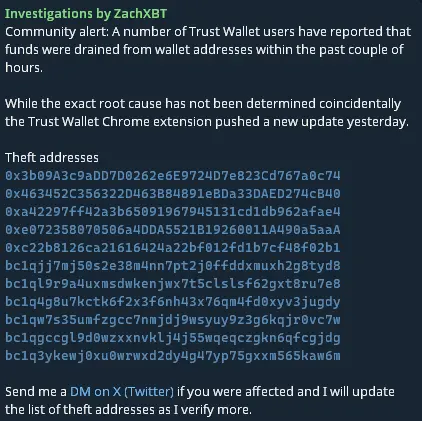Copy the Bitcoin address starting with bc1q3ykewj0x
This screenshot has height=421, width=422.
[x=173, y=356]
